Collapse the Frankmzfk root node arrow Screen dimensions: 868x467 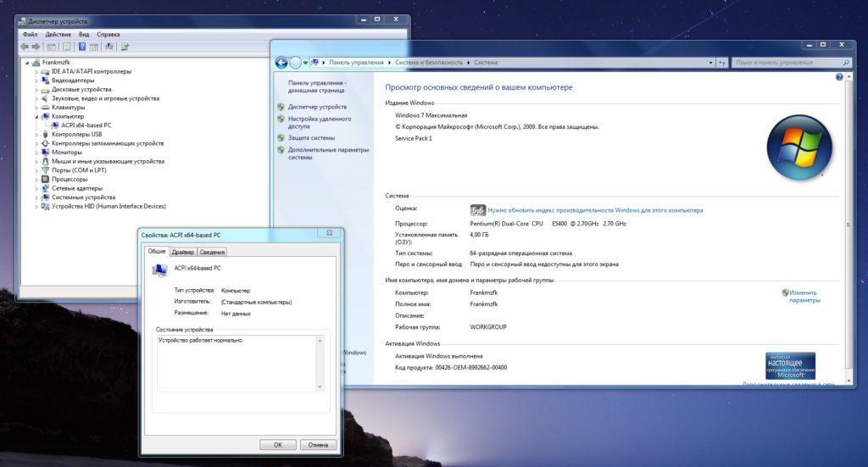point(27,63)
